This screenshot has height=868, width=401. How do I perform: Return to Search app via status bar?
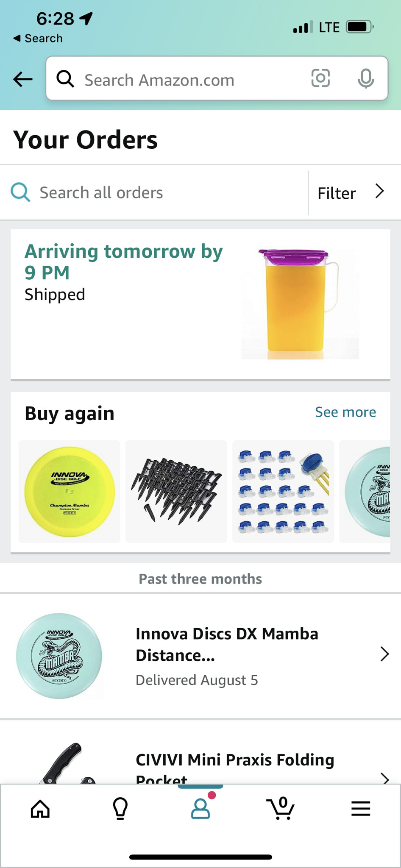pos(38,38)
